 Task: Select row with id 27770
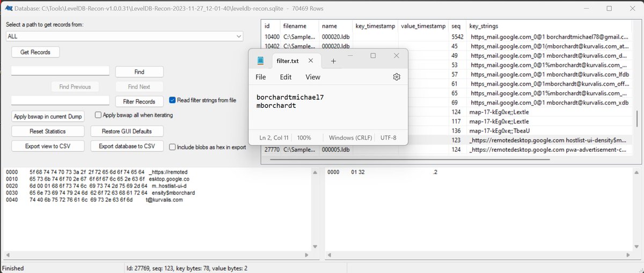447,150
